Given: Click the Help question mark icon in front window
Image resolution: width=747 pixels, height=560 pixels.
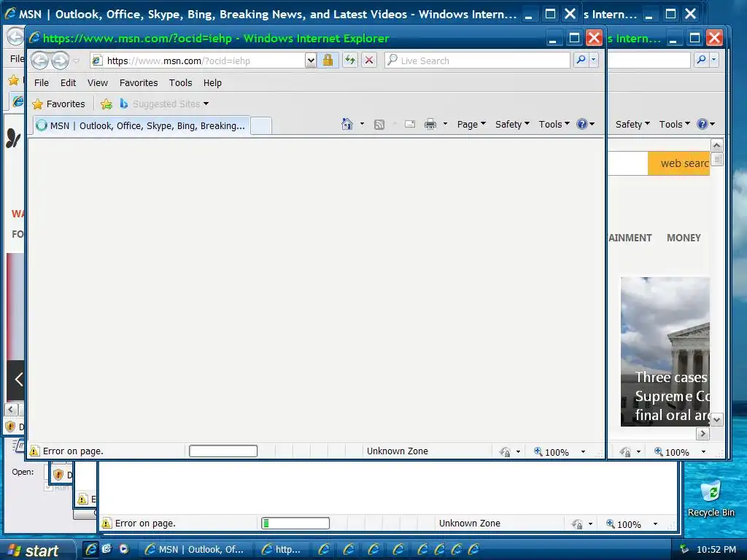Looking at the screenshot, I should click(x=581, y=124).
